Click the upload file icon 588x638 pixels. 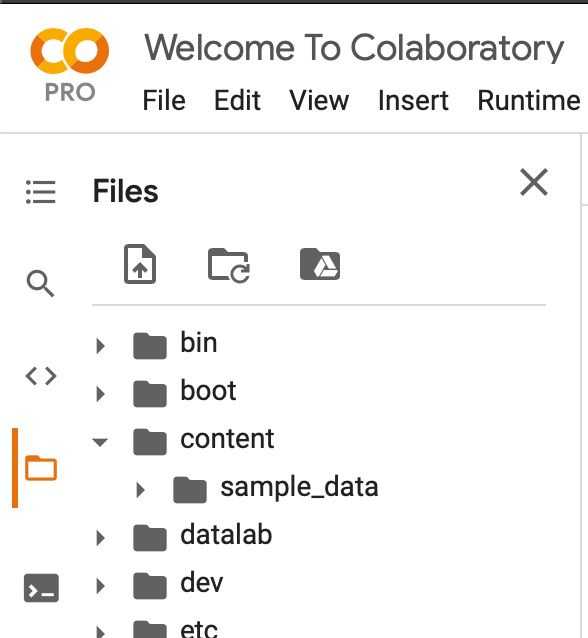140,264
